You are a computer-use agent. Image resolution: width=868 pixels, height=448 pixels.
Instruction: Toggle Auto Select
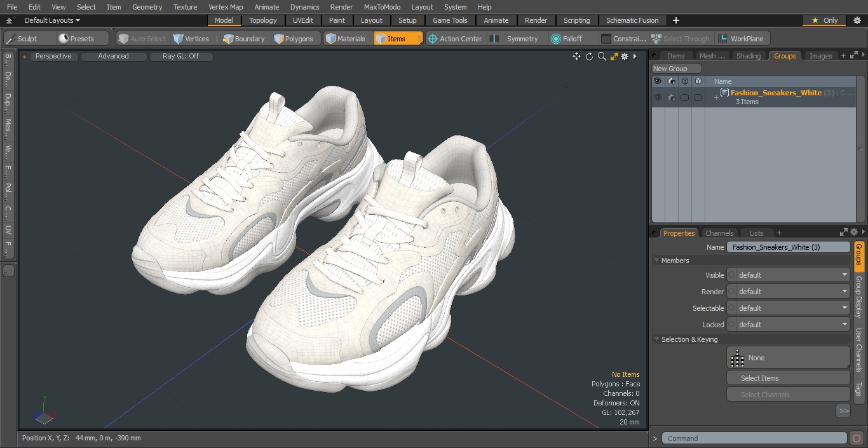[142, 39]
